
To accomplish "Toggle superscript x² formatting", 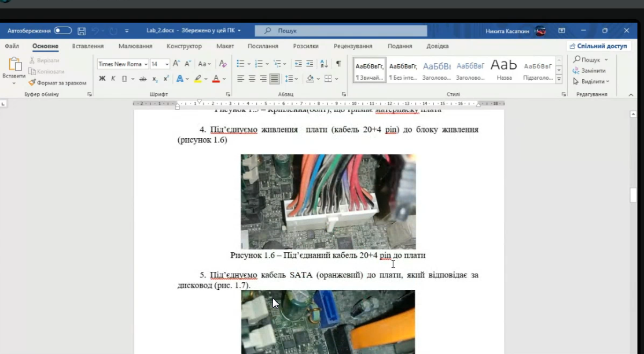I will [166, 79].
